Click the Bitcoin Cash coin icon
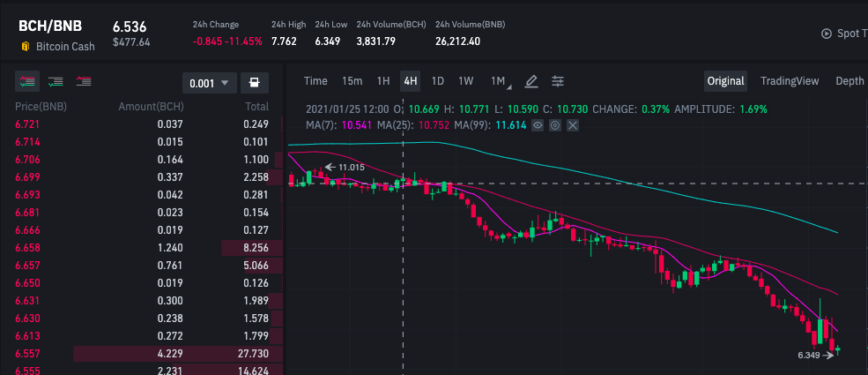Viewport: 868px width, 375px height. tap(25, 47)
